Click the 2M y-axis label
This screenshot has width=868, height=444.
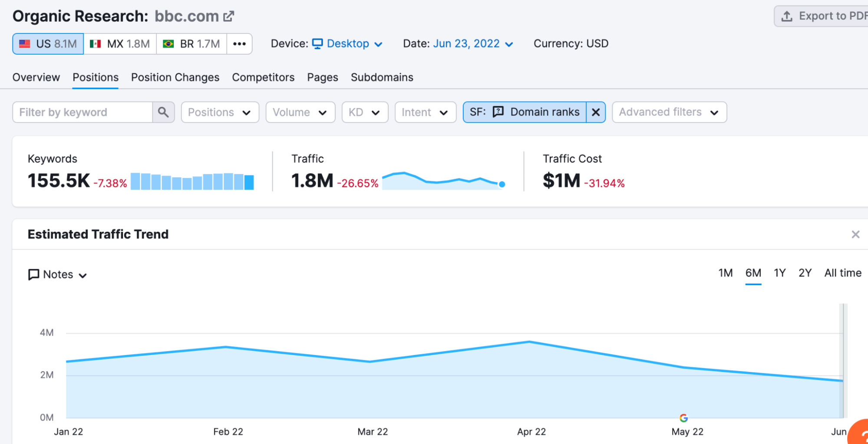coord(47,375)
